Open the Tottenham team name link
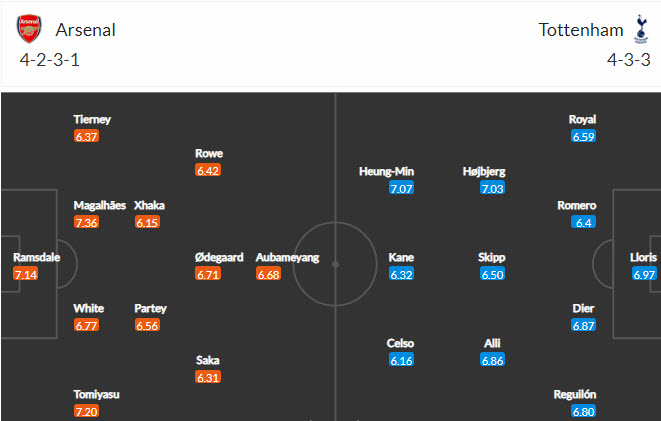Screen dimensions: 661x421 coord(580,30)
